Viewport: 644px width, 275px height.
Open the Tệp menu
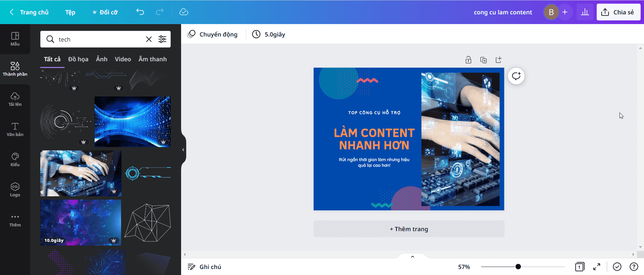70,12
